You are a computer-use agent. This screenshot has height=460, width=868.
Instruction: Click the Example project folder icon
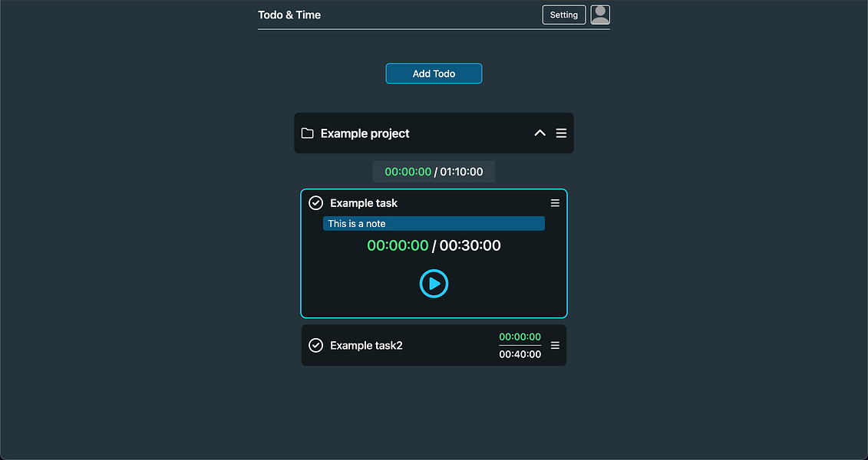point(307,133)
